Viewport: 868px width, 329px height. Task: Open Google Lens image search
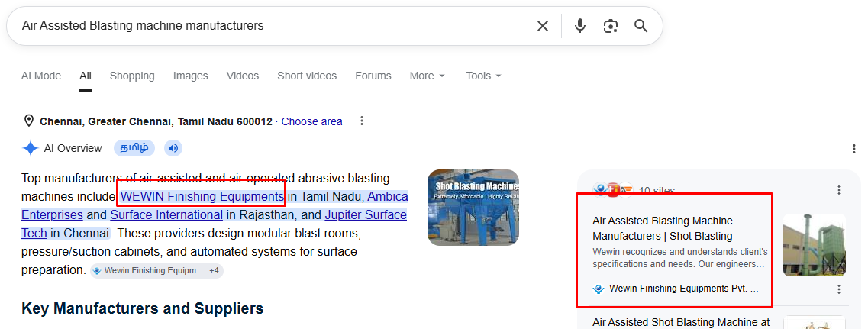(611, 26)
